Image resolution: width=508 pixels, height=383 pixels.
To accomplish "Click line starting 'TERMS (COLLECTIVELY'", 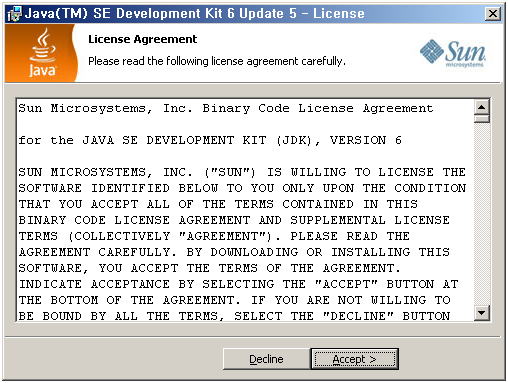I will pos(214,236).
